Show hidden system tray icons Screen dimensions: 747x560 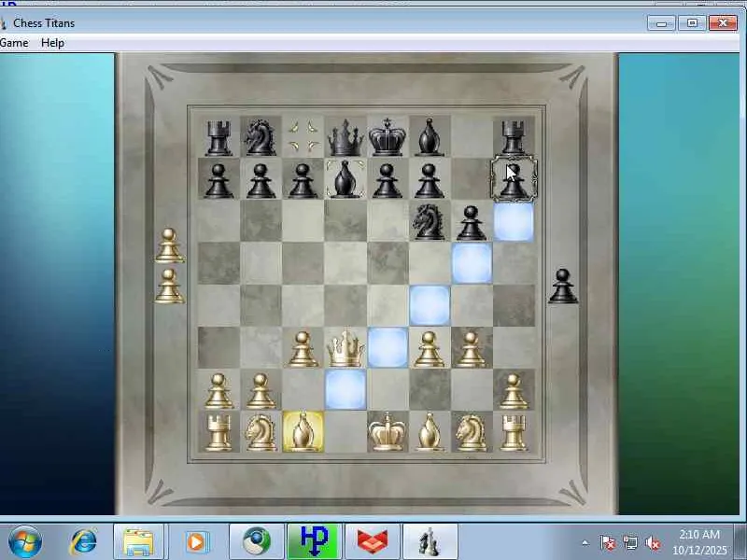pos(585,542)
